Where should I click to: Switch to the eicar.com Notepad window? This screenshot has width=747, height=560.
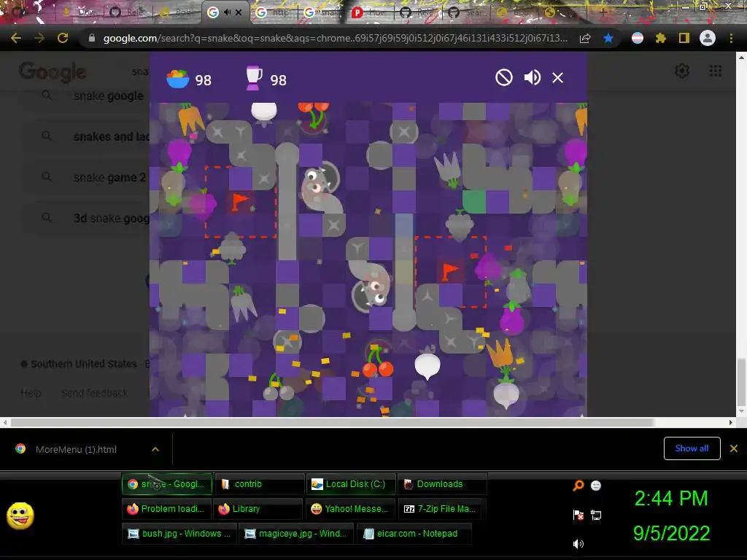pos(414,534)
